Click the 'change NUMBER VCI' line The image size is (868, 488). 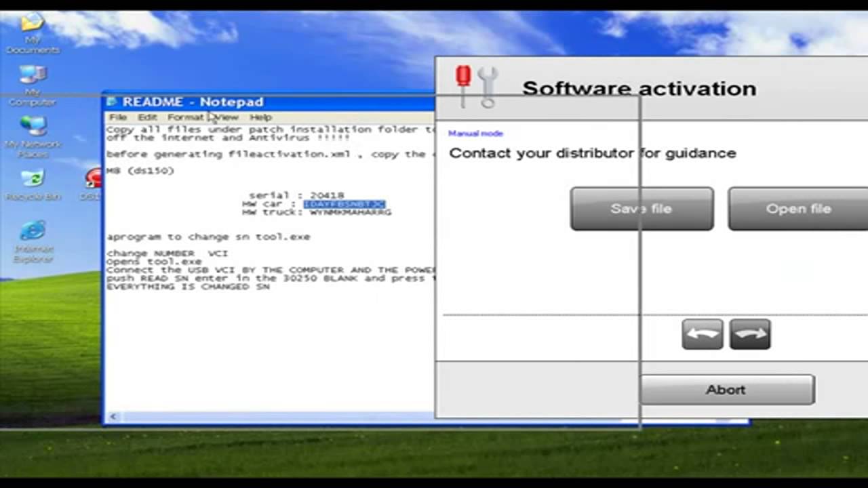167,253
